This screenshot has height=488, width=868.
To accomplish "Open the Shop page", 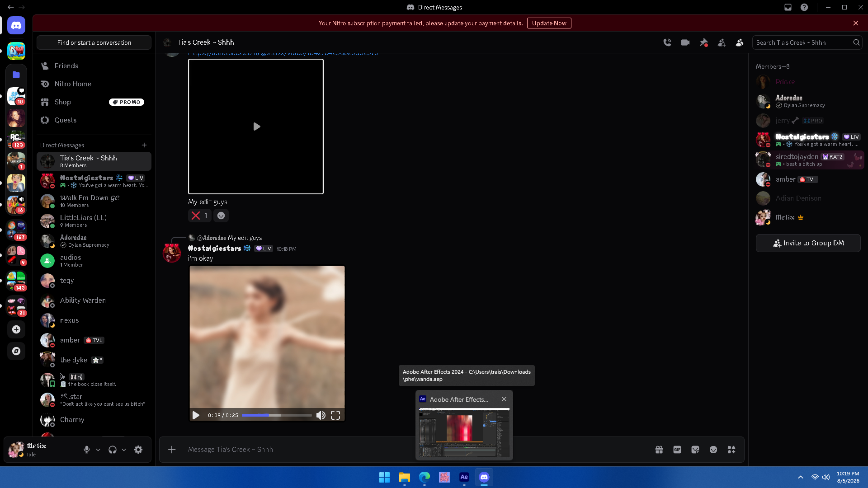I will pos(94,102).
